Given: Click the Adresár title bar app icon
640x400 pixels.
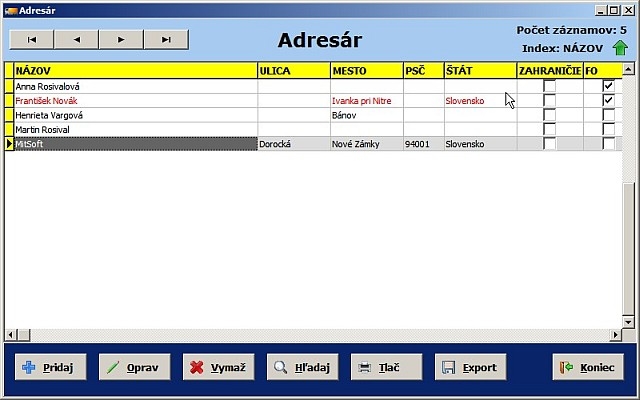Looking at the screenshot, I should pyautogui.click(x=11, y=11).
